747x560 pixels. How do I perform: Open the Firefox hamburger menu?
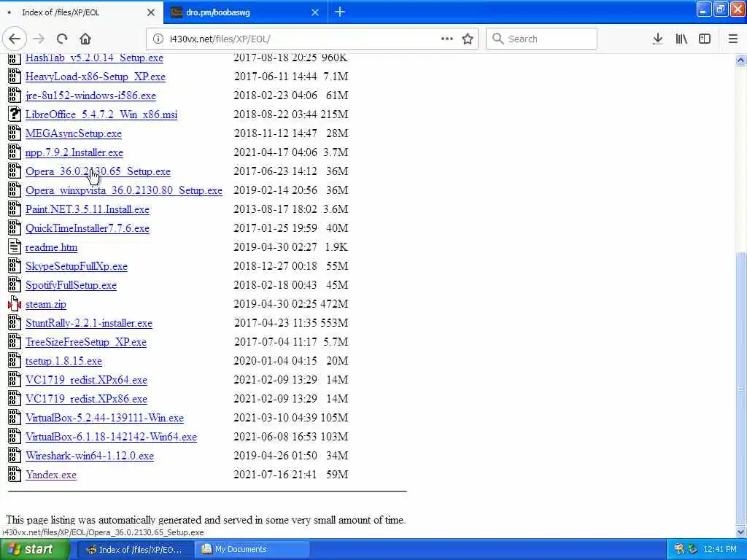coord(733,39)
